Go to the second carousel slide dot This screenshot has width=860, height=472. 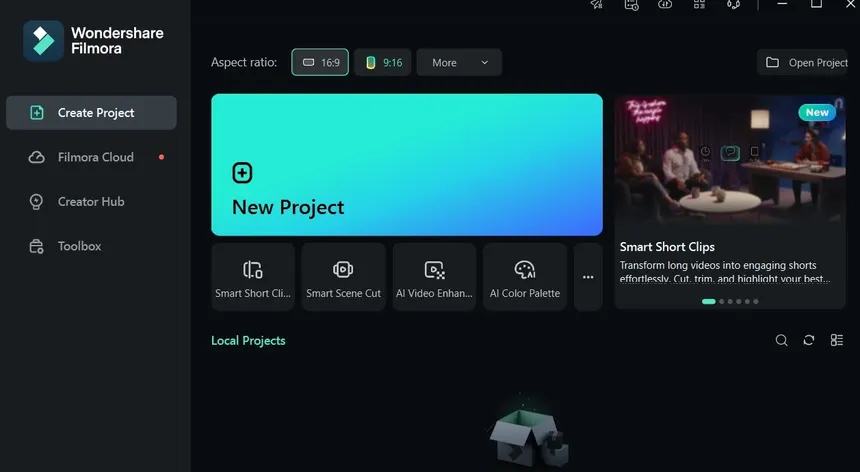coord(722,301)
